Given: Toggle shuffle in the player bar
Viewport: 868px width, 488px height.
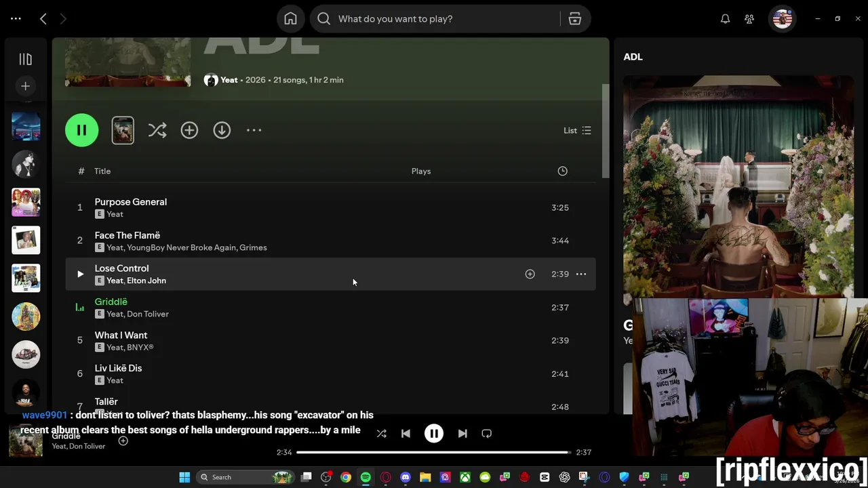Looking at the screenshot, I should point(382,434).
